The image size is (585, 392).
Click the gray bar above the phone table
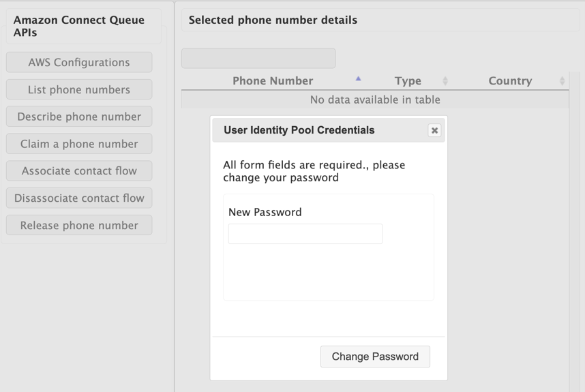[x=258, y=58]
